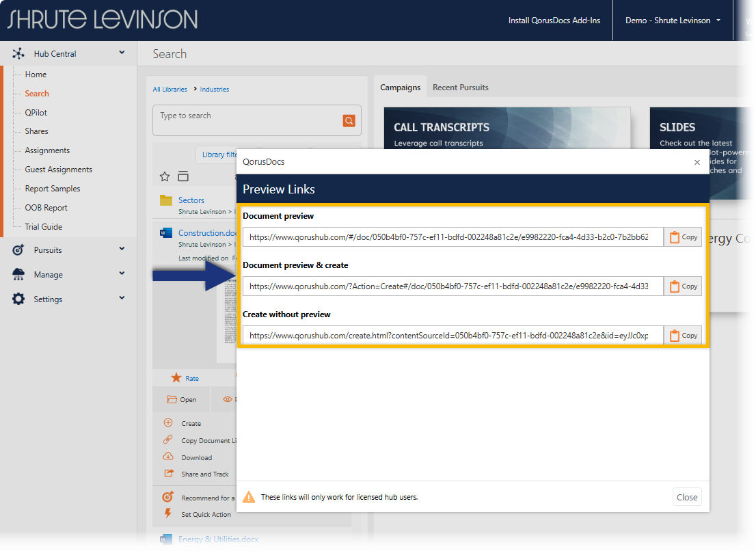Viewport: 756px width, 551px height.
Task: Click the Share and Track icon
Action: click(x=168, y=474)
